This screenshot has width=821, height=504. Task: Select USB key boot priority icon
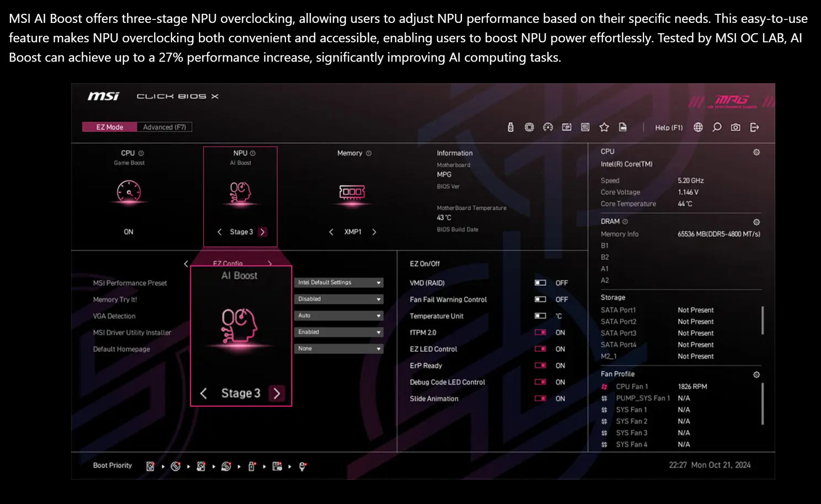tap(252, 466)
